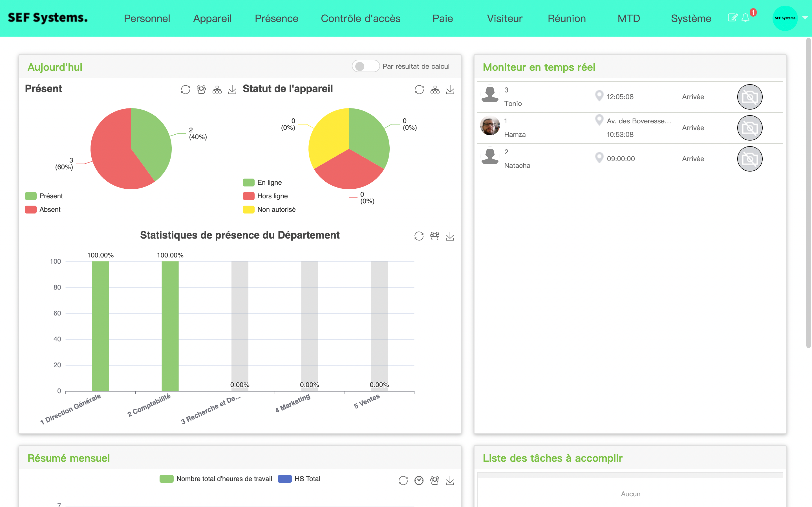Click clock icon in Résumé mensuel panel
The height and width of the screenshot is (507, 812).
[x=419, y=480]
